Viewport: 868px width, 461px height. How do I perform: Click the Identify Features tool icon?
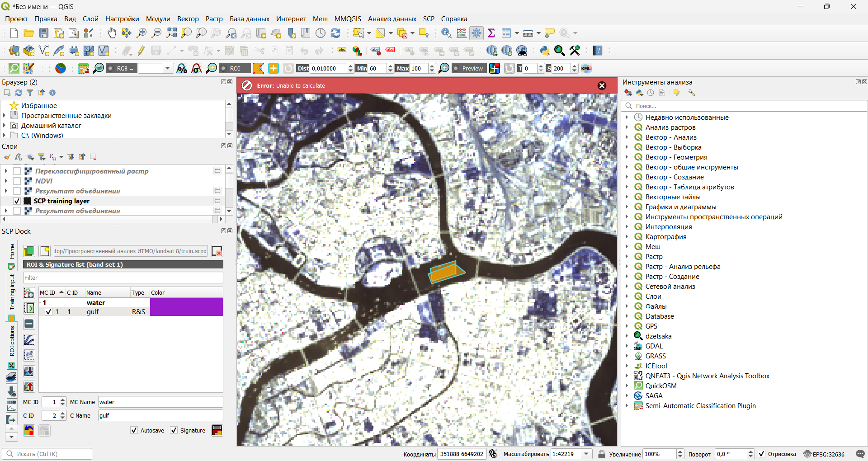tap(446, 33)
